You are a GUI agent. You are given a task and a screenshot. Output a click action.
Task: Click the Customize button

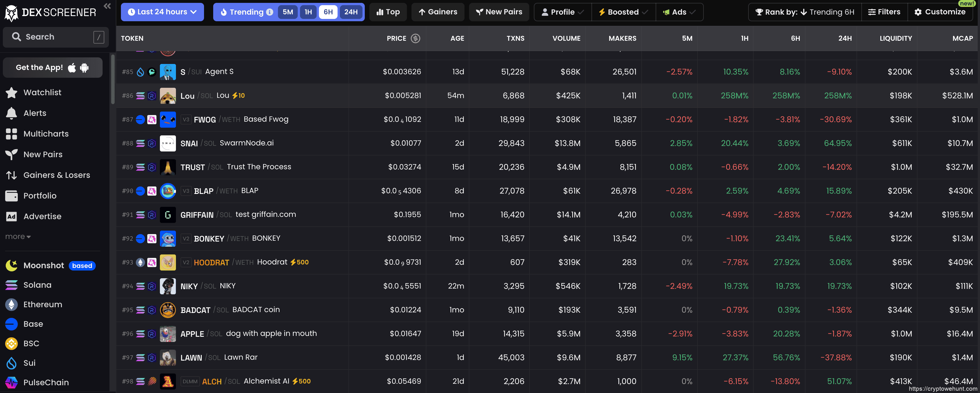940,12
